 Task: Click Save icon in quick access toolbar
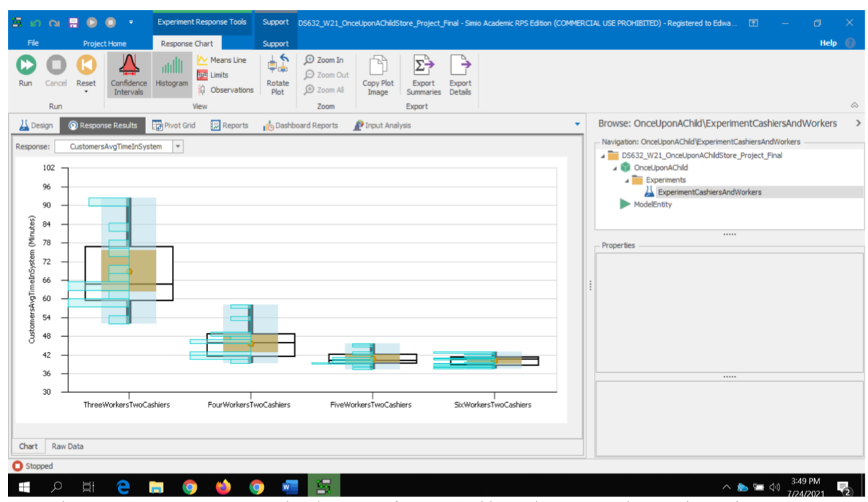pos(73,22)
